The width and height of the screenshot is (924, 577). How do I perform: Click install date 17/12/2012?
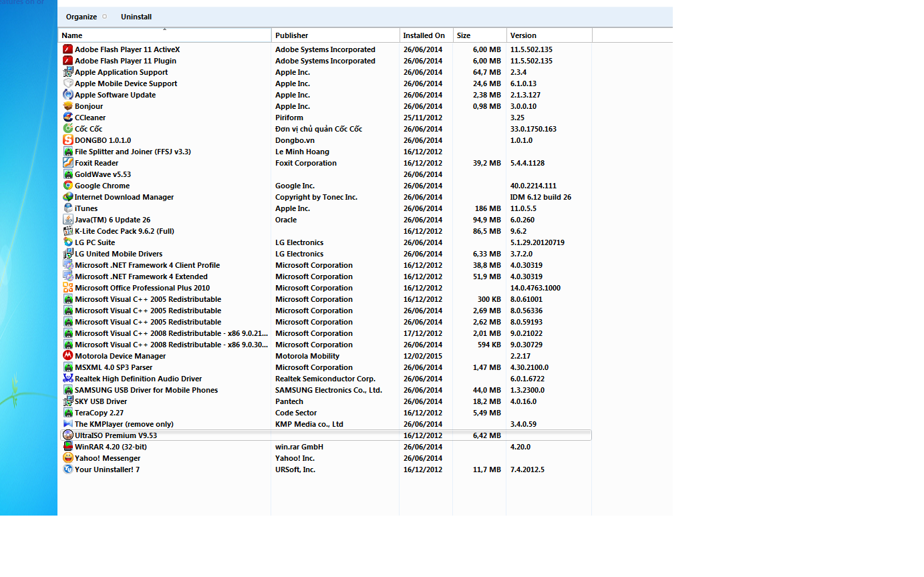423,333
